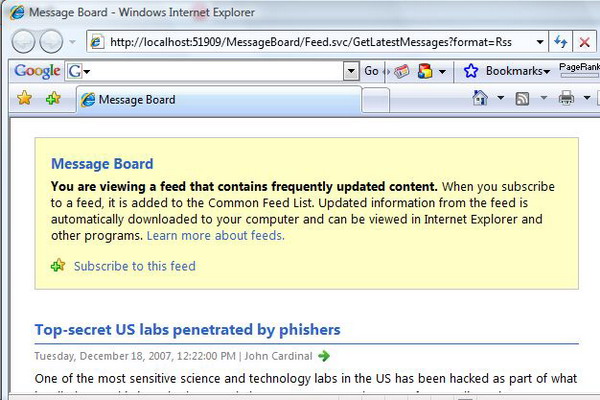Click the browser Forward button
Viewport: 600px width, 400px height.
51,41
